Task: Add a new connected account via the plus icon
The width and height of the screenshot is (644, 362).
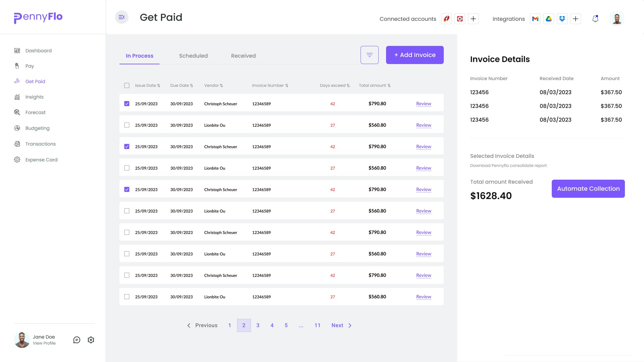Action: pyautogui.click(x=473, y=19)
